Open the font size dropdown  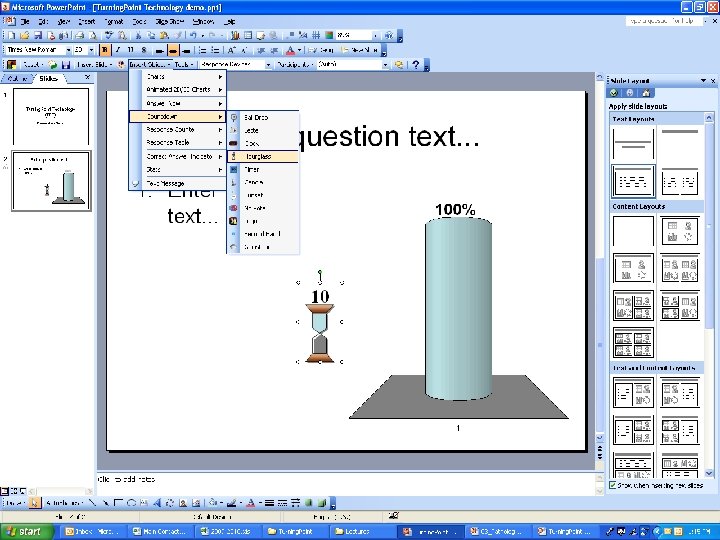tap(92, 50)
